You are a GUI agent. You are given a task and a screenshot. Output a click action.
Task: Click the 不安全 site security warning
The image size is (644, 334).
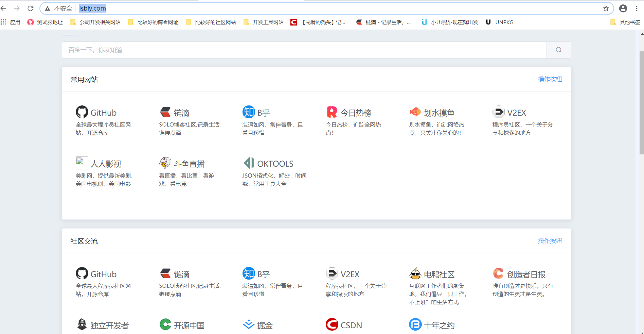tap(58, 9)
